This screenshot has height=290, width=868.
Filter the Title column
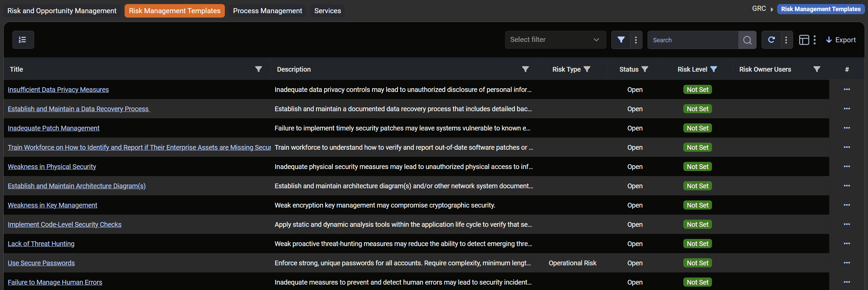258,69
